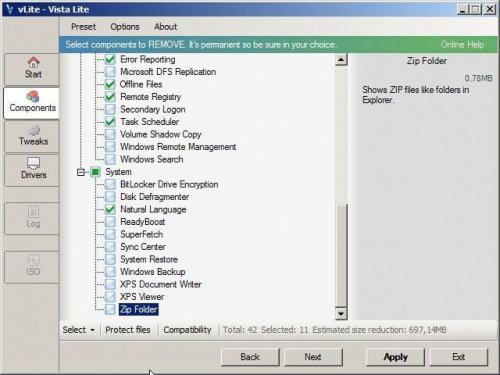Click the Online Help link
The width and height of the screenshot is (500, 375).
click(x=462, y=45)
